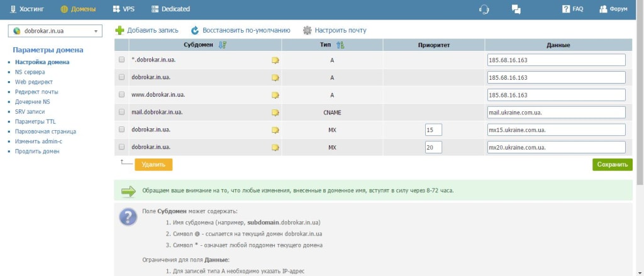The image size is (644, 276).
Task: Click data field of *.dobrokar.in.ua record
Action: tap(557, 60)
